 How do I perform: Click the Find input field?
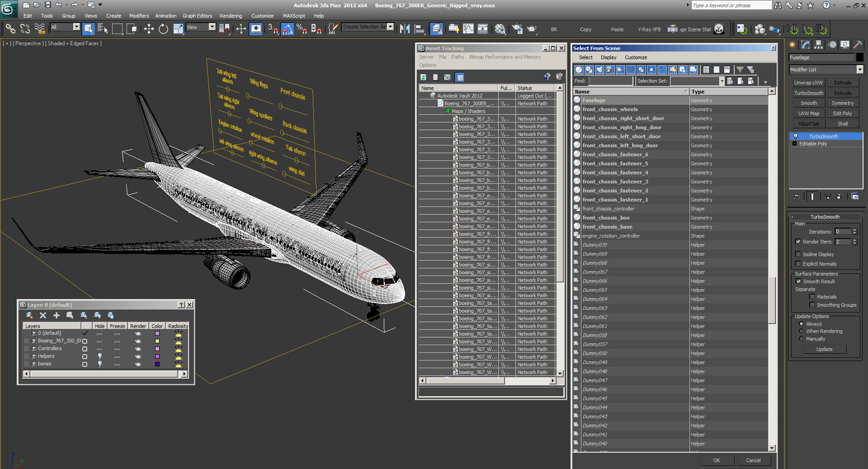coord(610,81)
